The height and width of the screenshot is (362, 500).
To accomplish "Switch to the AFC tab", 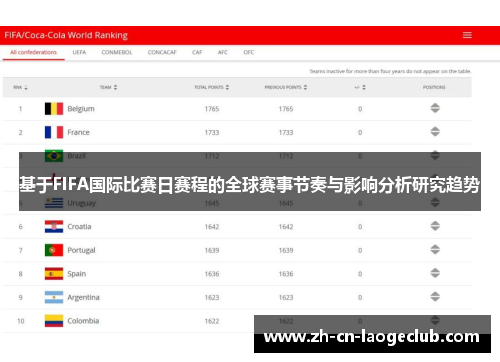I will pyautogui.click(x=223, y=52).
